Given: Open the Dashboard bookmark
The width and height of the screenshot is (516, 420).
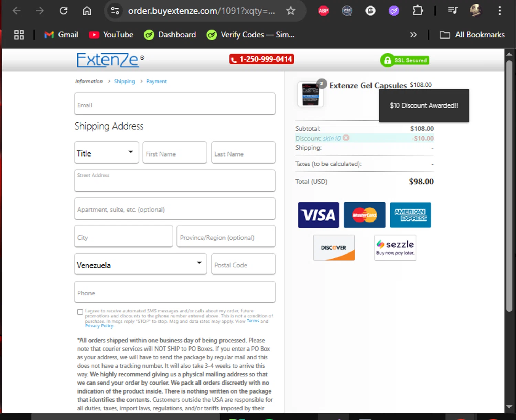Looking at the screenshot, I should pos(170,35).
